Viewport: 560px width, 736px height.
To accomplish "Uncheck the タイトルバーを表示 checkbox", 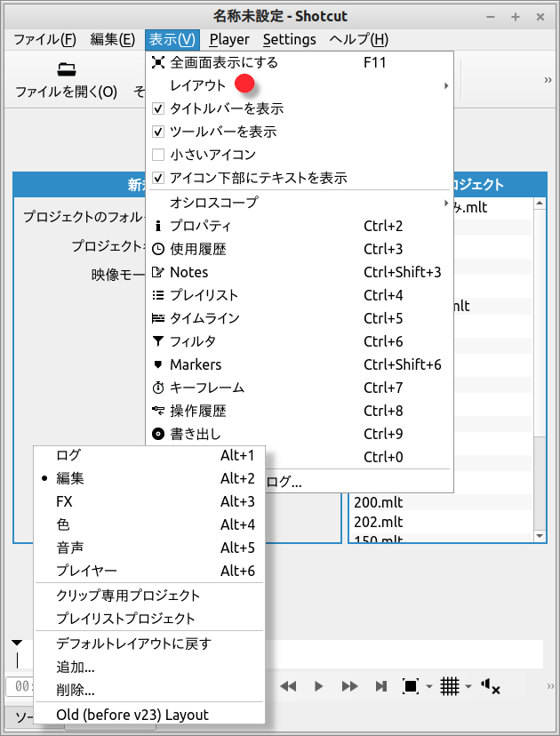I will click(x=158, y=108).
